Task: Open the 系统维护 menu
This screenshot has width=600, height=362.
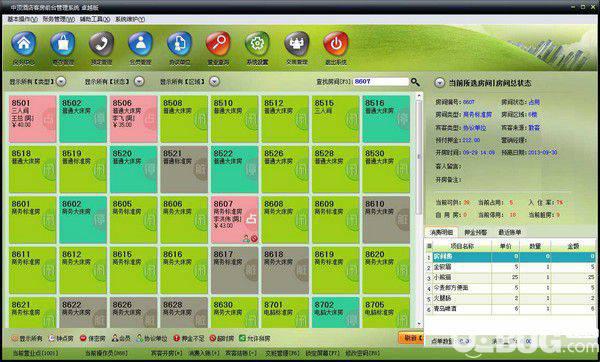Action: click(x=130, y=19)
